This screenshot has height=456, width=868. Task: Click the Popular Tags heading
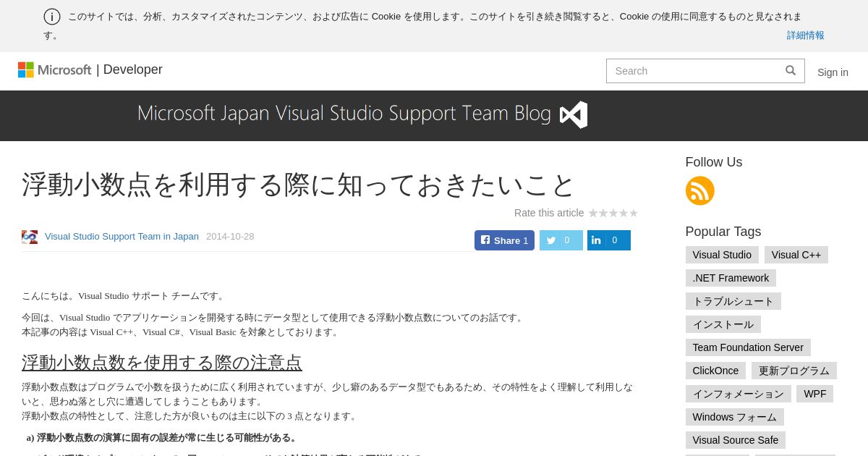[x=723, y=232]
